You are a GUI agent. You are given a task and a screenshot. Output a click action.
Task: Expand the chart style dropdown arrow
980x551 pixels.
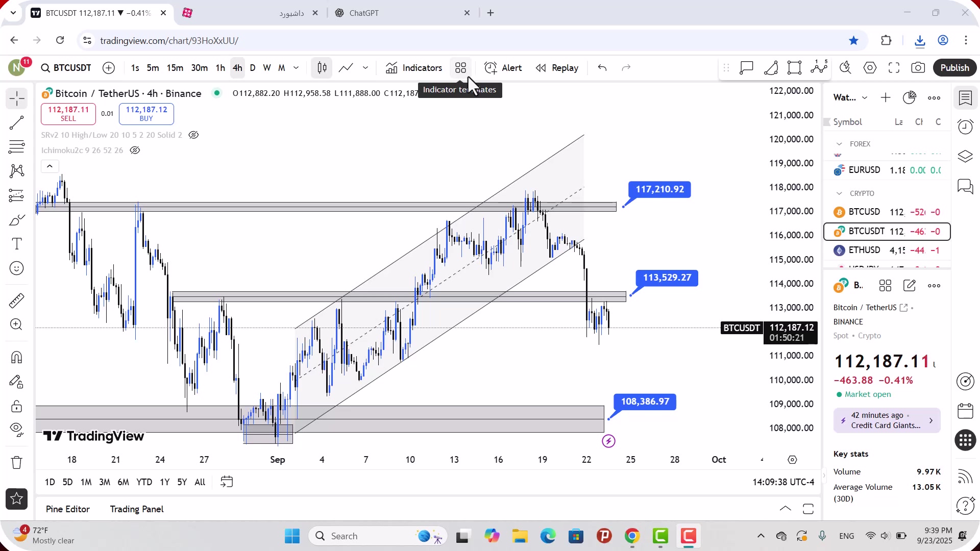(x=365, y=68)
